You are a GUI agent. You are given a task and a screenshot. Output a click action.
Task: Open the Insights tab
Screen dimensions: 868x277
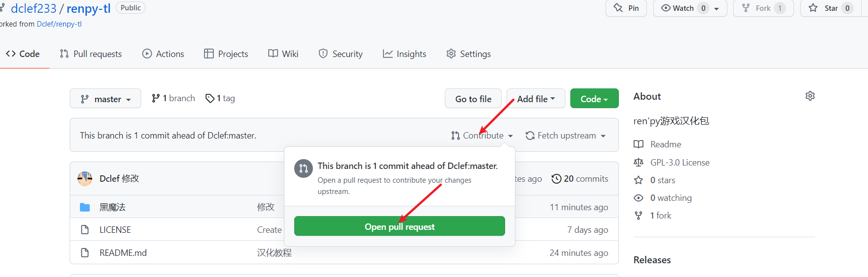tap(405, 54)
